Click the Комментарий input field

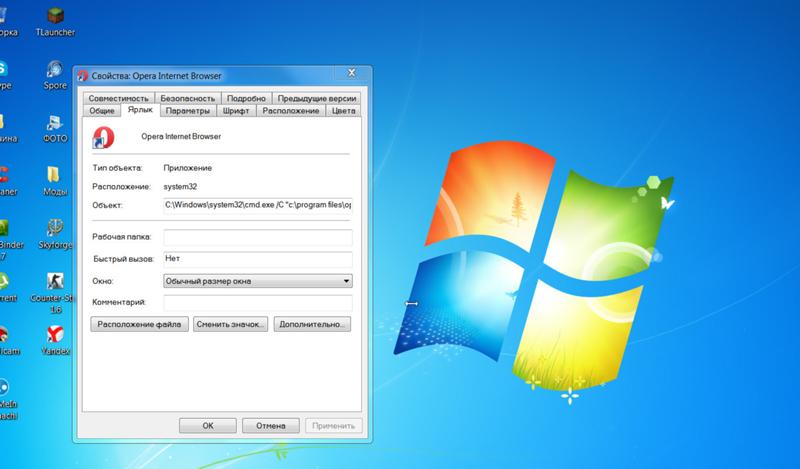tap(258, 303)
